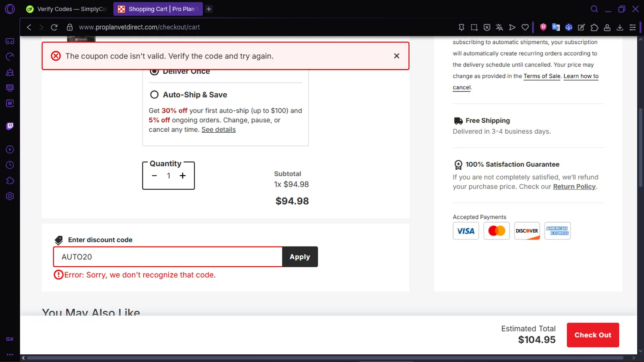The height and width of the screenshot is (362, 644).
Task: Click the vertical page scrollbar thumb
Action: click(641, 147)
